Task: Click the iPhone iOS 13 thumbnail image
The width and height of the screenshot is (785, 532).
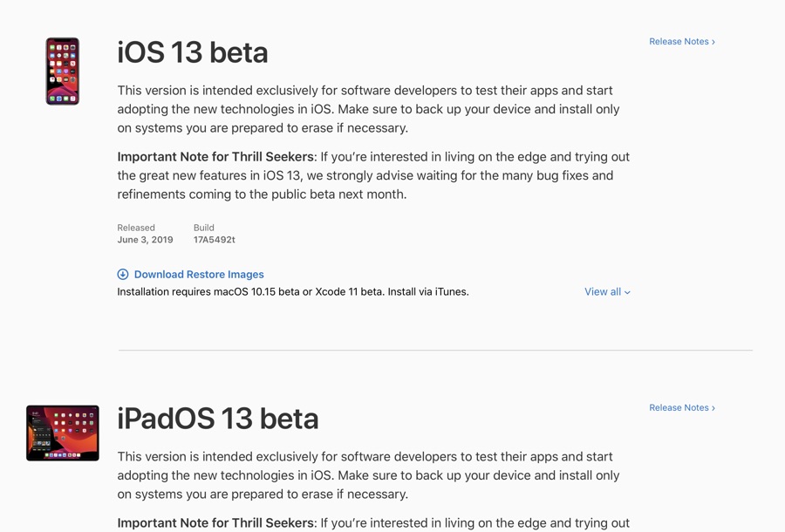Action: pyautogui.click(x=63, y=71)
